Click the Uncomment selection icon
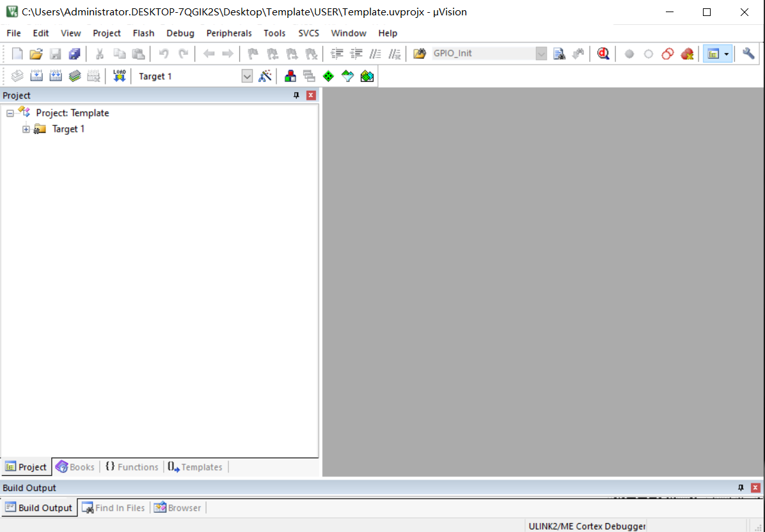 394,54
